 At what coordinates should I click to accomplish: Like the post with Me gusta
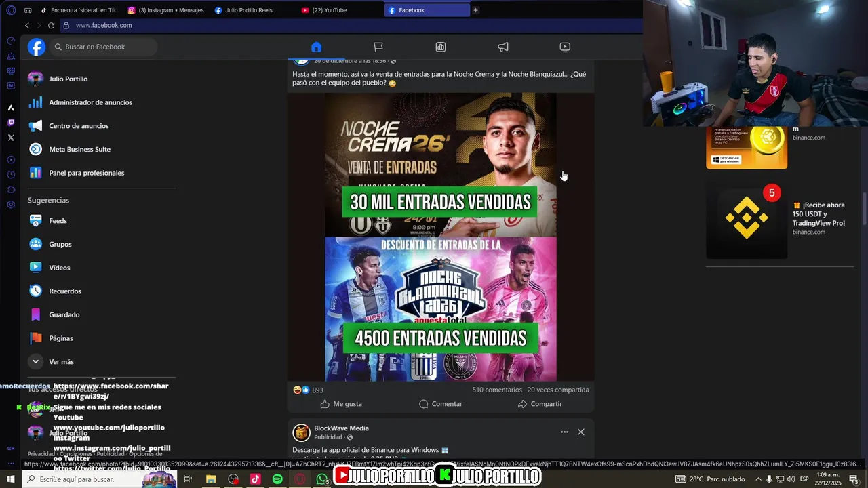point(341,404)
